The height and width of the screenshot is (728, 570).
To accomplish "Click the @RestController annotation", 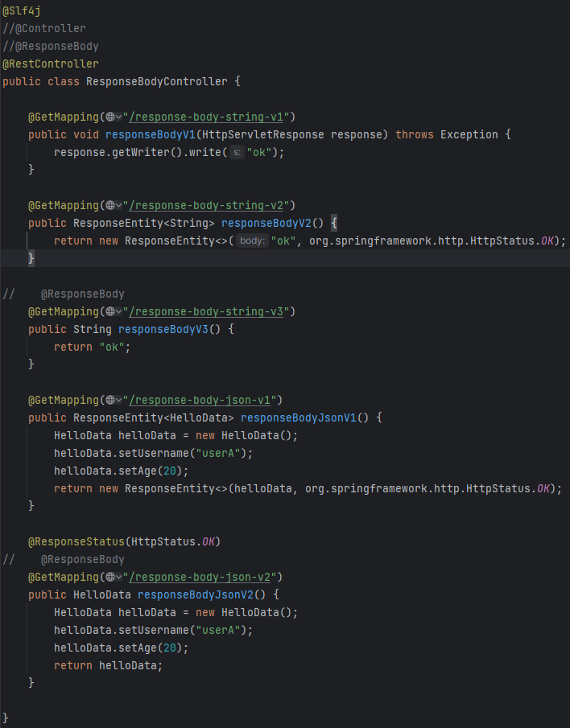I will [51, 64].
